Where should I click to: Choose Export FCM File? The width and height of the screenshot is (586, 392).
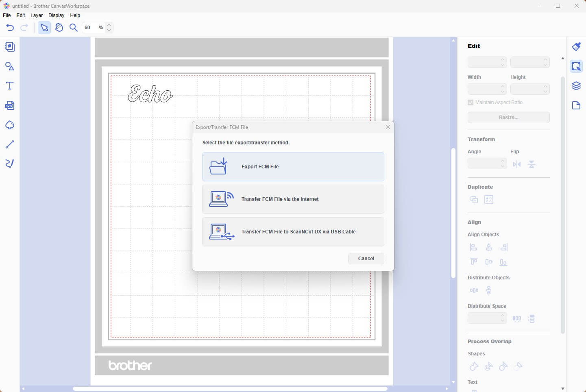coord(293,166)
